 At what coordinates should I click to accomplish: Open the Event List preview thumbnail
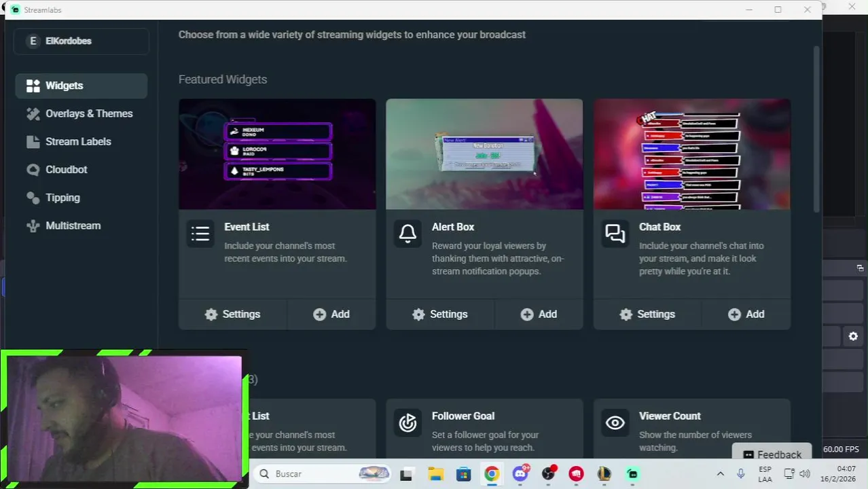click(x=277, y=154)
